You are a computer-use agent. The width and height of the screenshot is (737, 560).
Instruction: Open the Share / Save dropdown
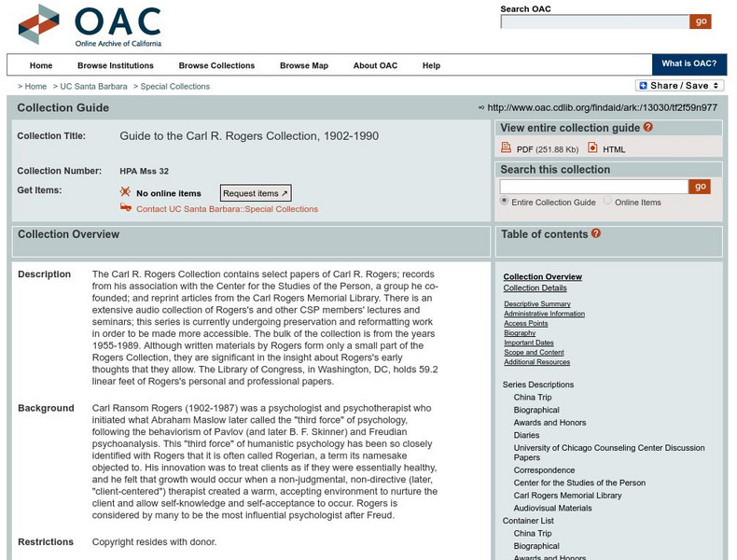(680, 86)
